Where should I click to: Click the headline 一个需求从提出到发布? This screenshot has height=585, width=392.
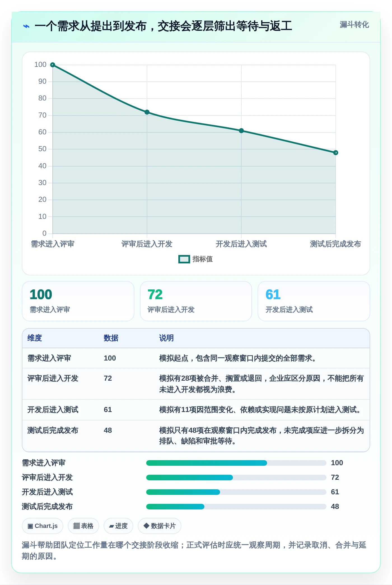(163, 26)
